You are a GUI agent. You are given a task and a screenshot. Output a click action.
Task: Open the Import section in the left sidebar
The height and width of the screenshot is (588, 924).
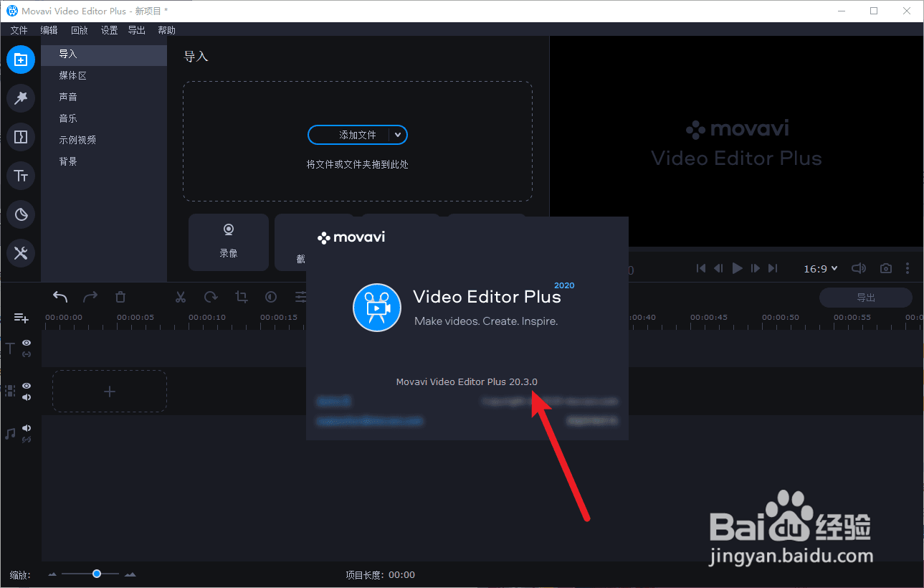click(21, 60)
